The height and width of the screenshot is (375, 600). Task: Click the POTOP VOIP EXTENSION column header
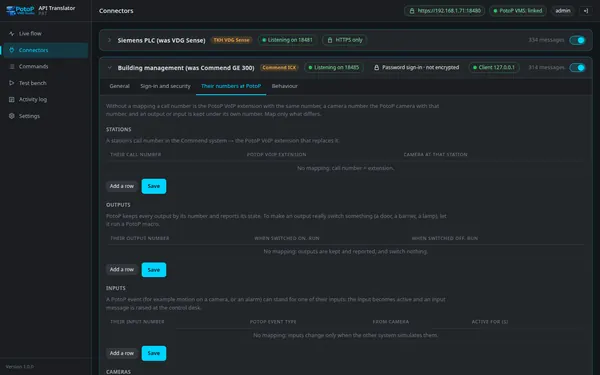click(276, 155)
